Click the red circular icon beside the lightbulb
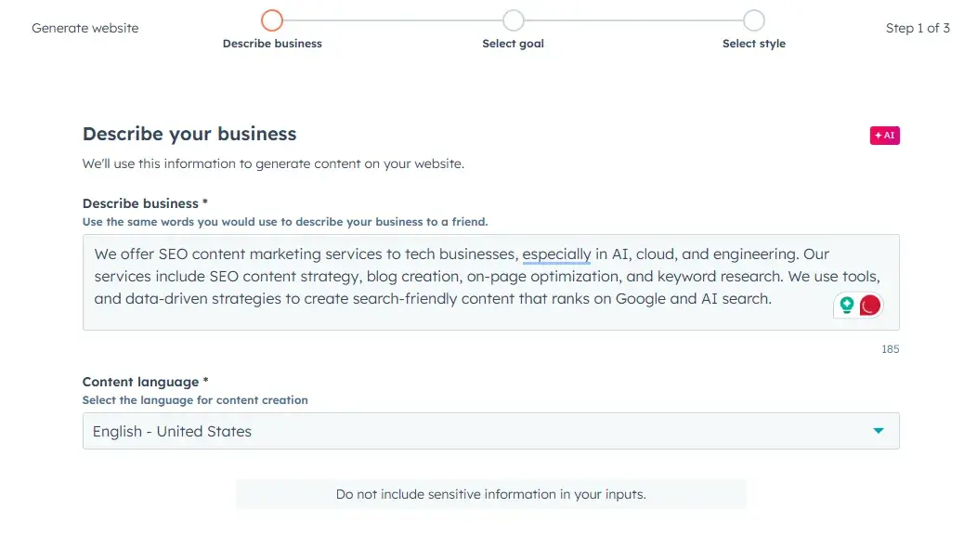 click(x=870, y=305)
